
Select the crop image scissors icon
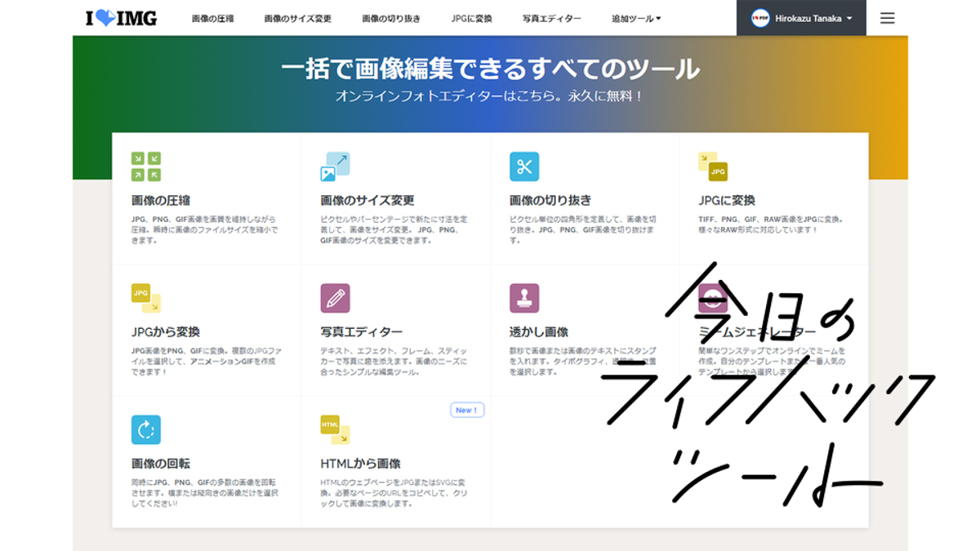pyautogui.click(x=524, y=167)
